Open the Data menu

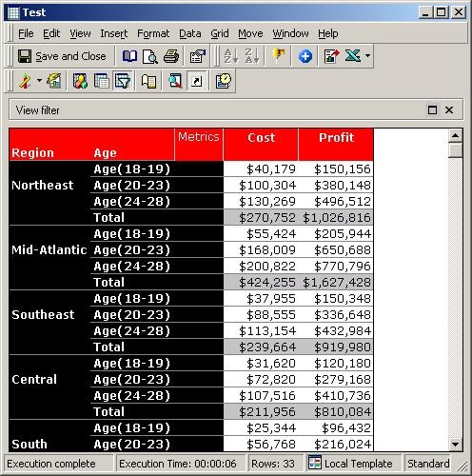(x=190, y=33)
